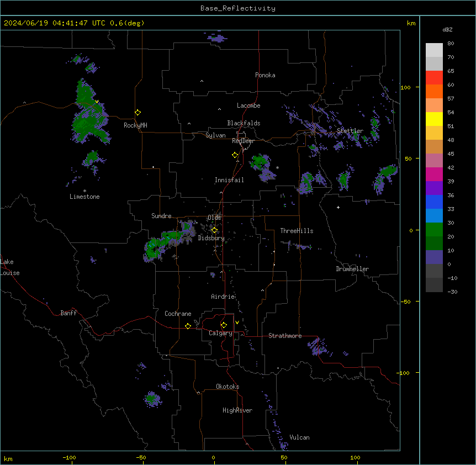Viewport: 476px width, 465px height.
Task: Click the yellow diamond marker beside Olds
Action: pyautogui.click(x=214, y=230)
